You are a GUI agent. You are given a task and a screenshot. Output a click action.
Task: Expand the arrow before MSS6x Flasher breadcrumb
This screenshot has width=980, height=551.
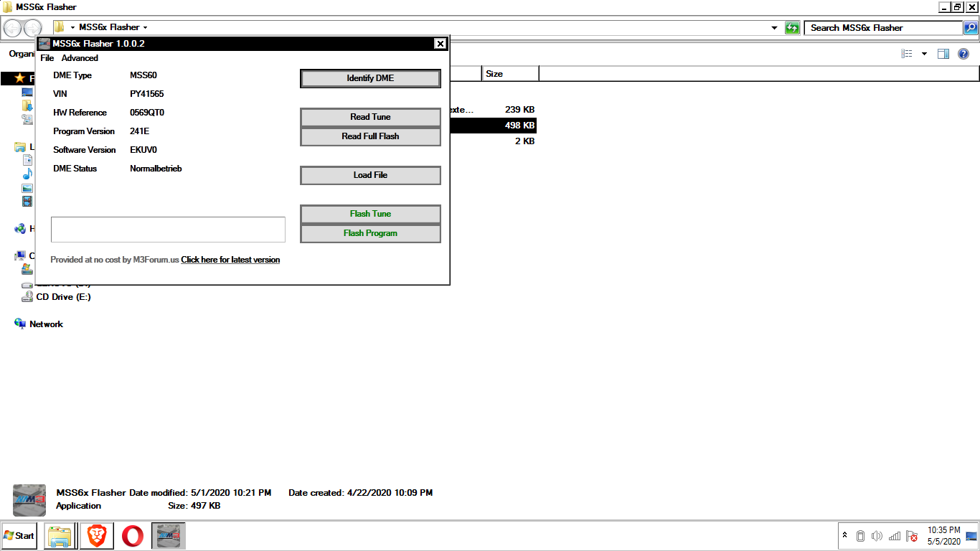coord(72,28)
